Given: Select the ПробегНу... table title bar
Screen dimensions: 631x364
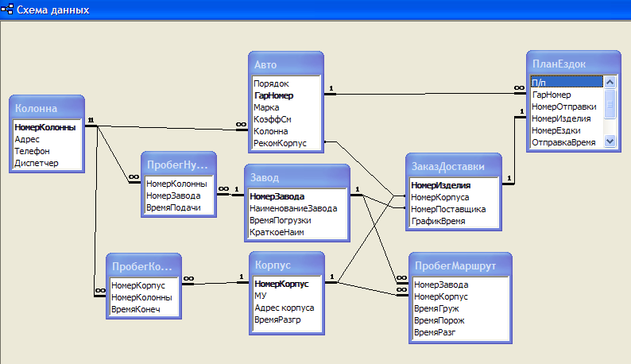Looking at the screenshot, I should click(179, 165).
